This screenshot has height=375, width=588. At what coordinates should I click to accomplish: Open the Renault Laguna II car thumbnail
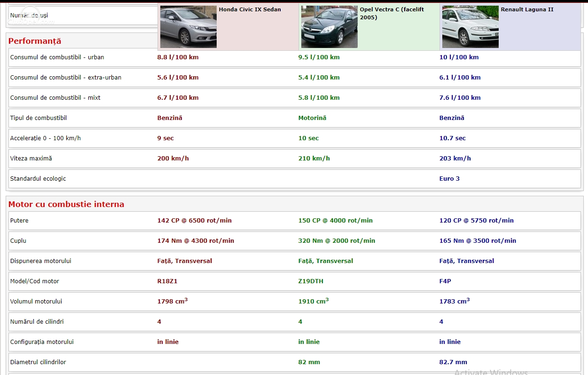[x=470, y=27]
